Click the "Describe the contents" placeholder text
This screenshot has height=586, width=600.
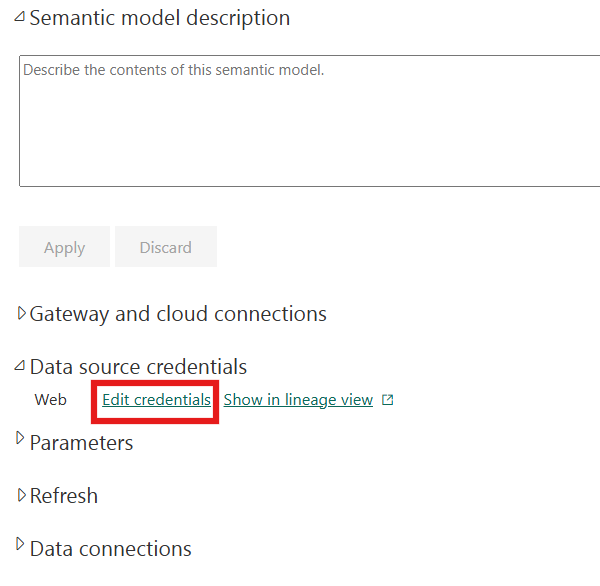pos(174,70)
